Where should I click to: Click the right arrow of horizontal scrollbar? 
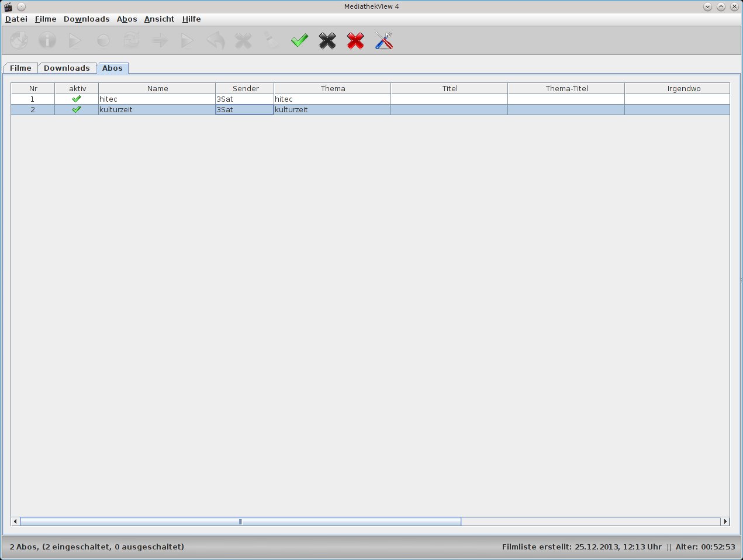click(725, 521)
